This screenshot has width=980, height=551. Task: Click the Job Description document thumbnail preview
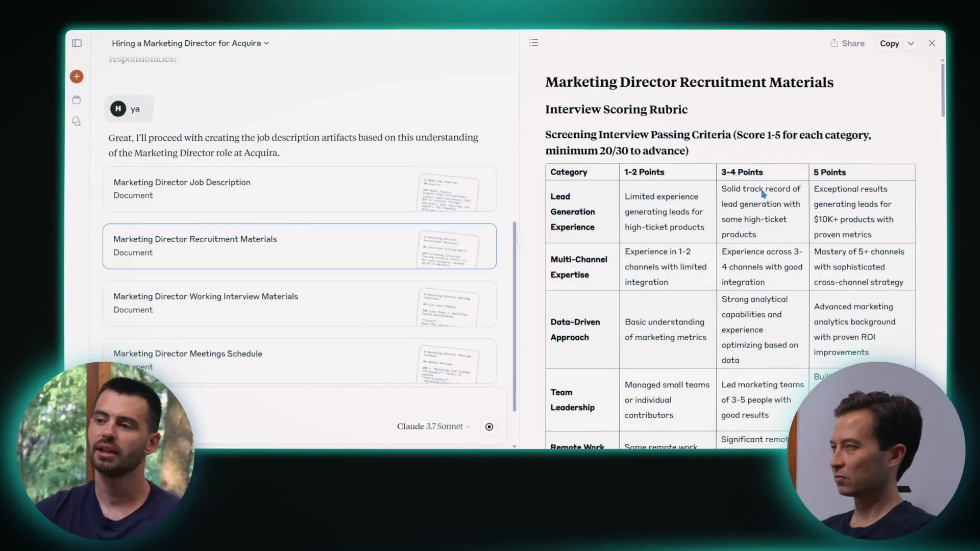[449, 193]
